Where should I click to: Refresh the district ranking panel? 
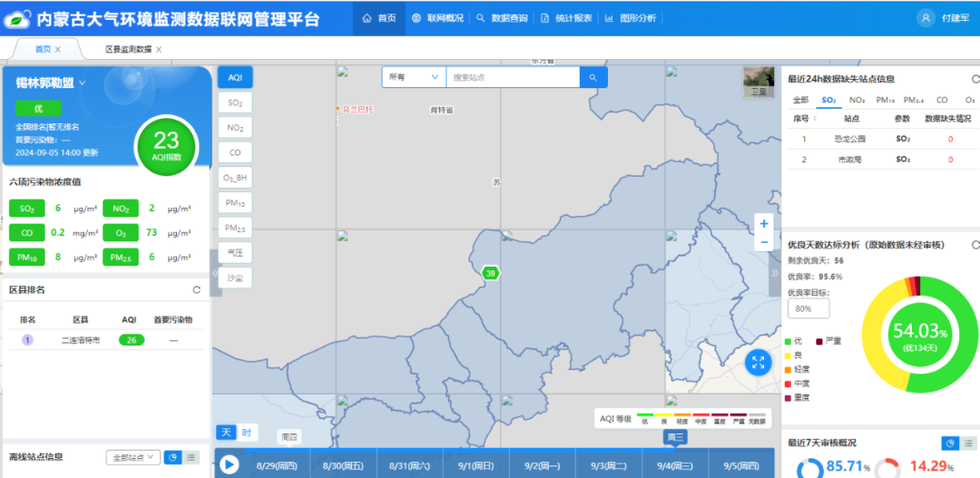[196, 290]
